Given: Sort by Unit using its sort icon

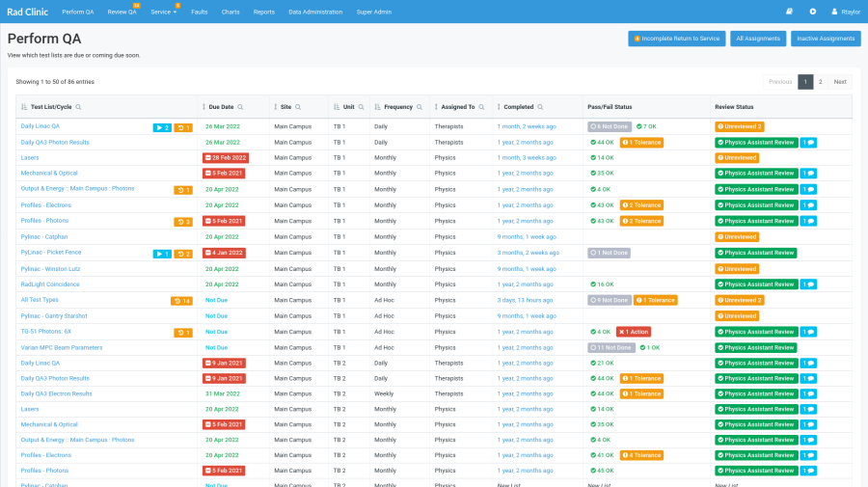Looking at the screenshot, I should coord(337,107).
